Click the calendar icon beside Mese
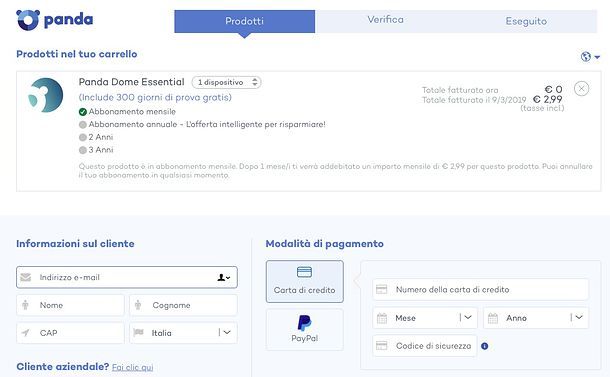The width and height of the screenshot is (610, 377). (382, 318)
